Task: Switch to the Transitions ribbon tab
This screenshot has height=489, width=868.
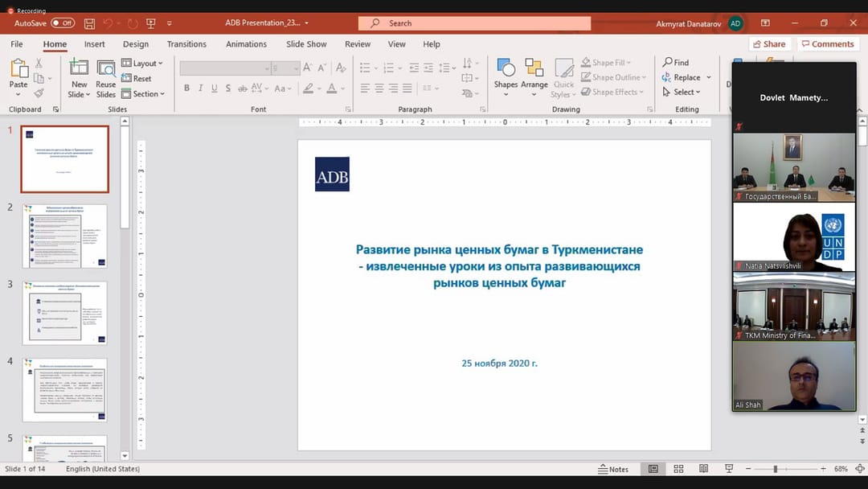Action: [x=186, y=44]
